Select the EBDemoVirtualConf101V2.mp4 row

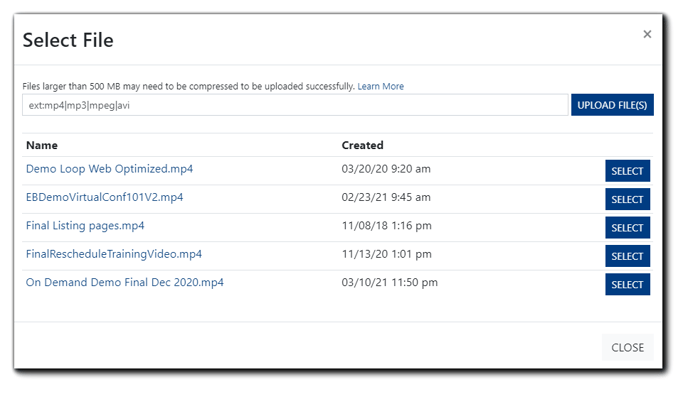[627, 199]
